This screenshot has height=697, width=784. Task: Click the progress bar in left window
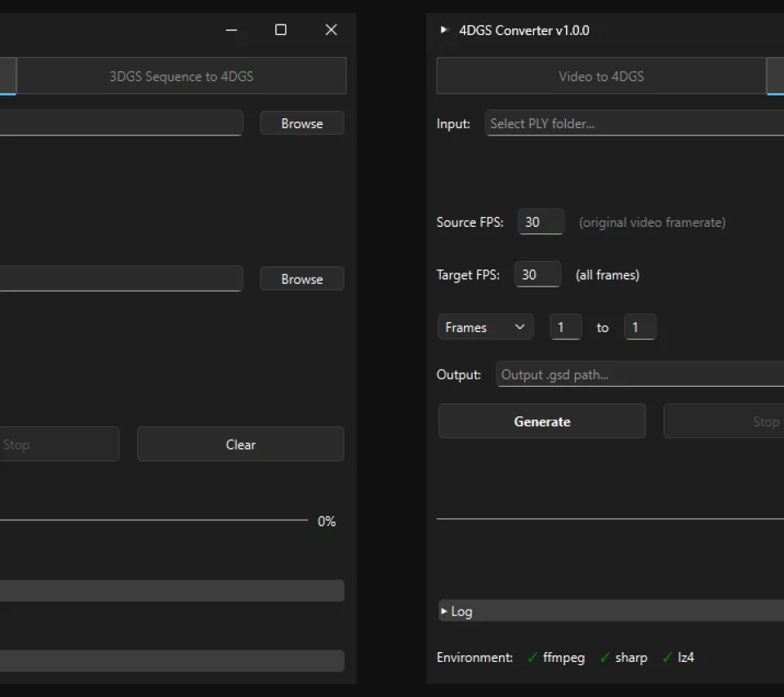pyautogui.click(x=154, y=520)
